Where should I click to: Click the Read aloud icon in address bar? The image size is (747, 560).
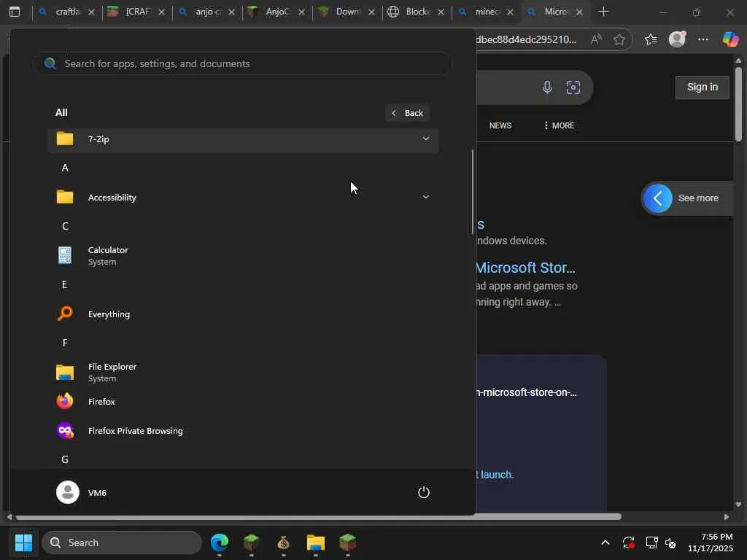(595, 39)
